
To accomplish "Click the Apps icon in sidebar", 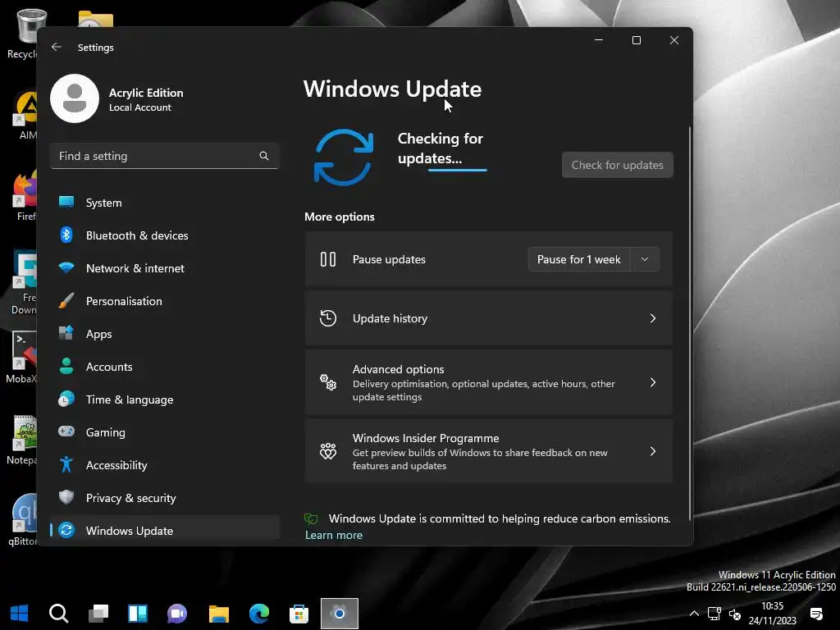I will [66, 333].
